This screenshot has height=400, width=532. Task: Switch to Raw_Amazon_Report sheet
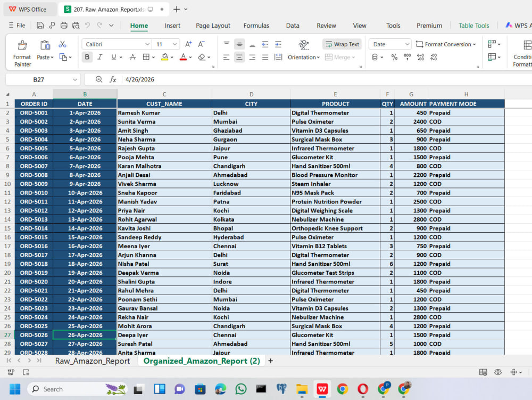pyautogui.click(x=92, y=361)
